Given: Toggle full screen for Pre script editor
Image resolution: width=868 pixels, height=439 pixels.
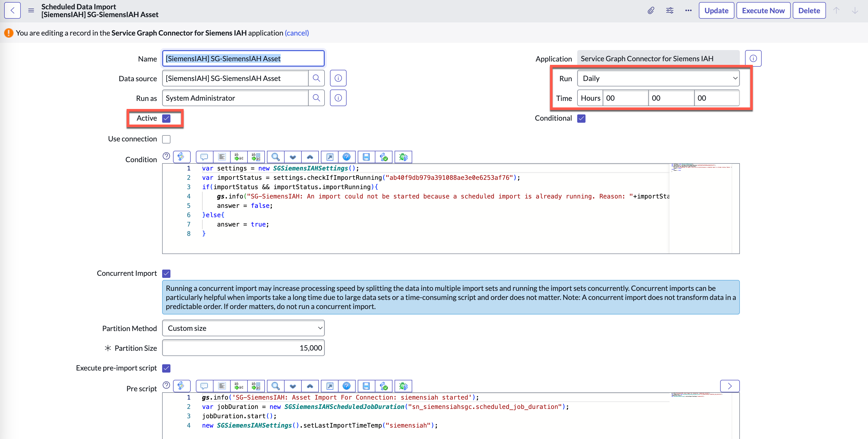Looking at the screenshot, I should click(x=330, y=386).
